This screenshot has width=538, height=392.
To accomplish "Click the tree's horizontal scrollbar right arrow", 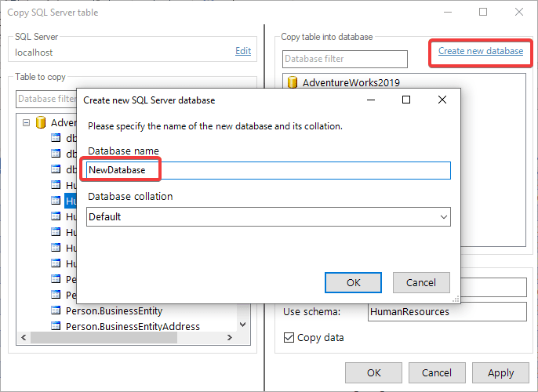I will (x=229, y=338).
